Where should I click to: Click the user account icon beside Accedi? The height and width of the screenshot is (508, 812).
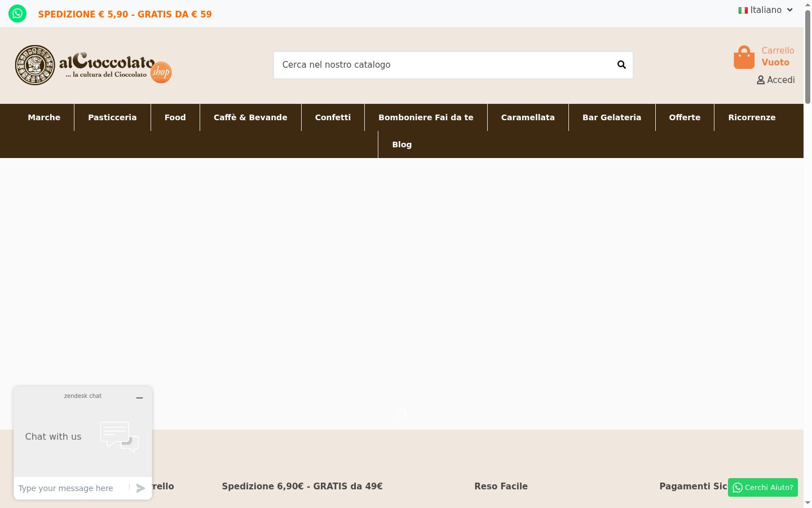[x=761, y=80]
